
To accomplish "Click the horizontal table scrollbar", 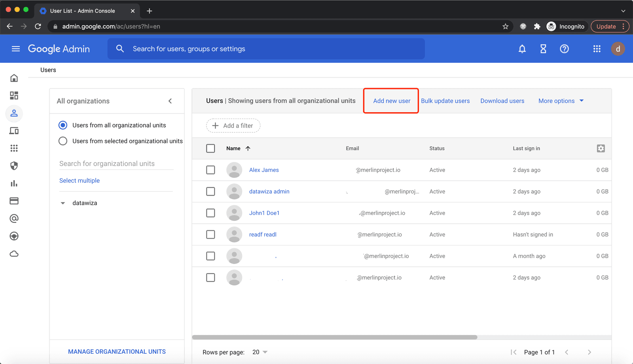I will coord(335,337).
